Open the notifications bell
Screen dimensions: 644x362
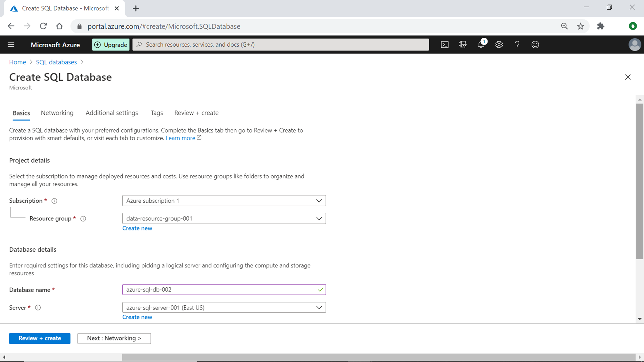481,45
